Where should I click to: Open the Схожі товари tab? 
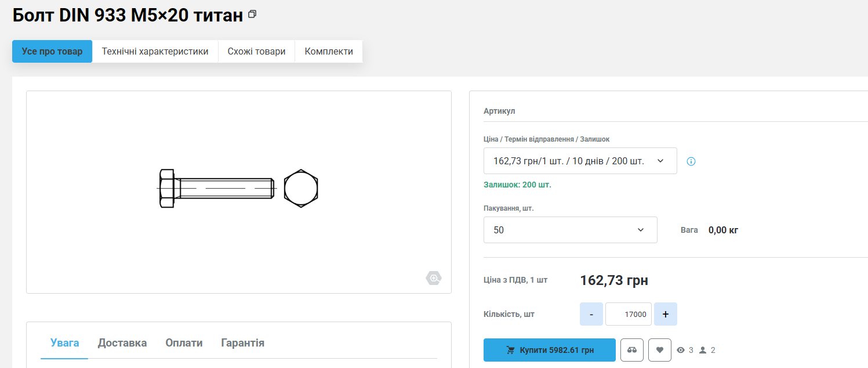pyautogui.click(x=256, y=51)
